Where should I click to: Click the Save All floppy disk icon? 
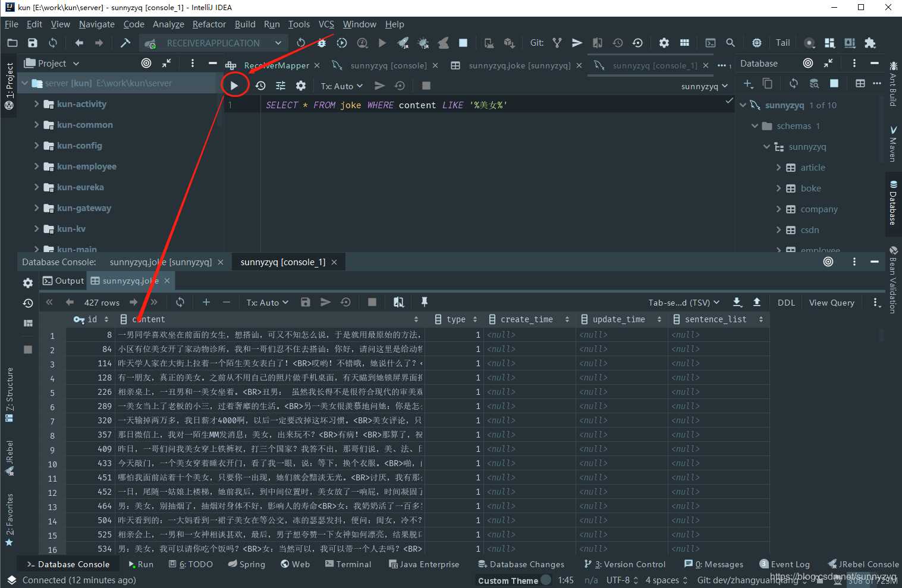(x=33, y=43)
